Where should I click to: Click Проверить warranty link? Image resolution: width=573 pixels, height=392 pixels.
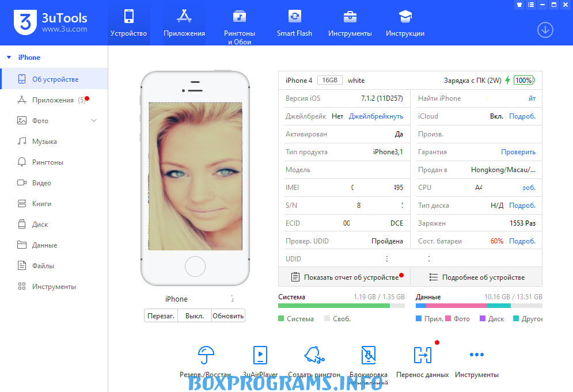click(x=518, y=152)
